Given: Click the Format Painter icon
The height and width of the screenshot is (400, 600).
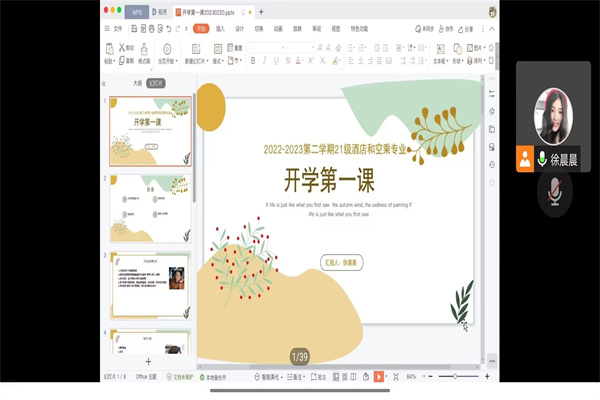Looking at the screenshot, I should coord(144,53).
